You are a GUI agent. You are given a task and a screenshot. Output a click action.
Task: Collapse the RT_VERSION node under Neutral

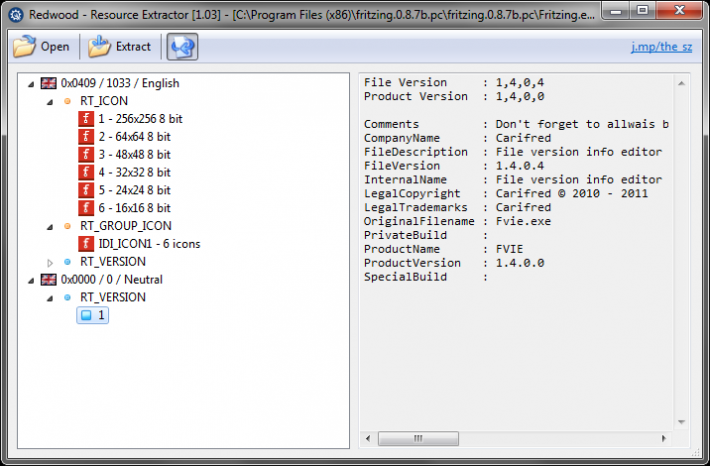coord(50,298)
